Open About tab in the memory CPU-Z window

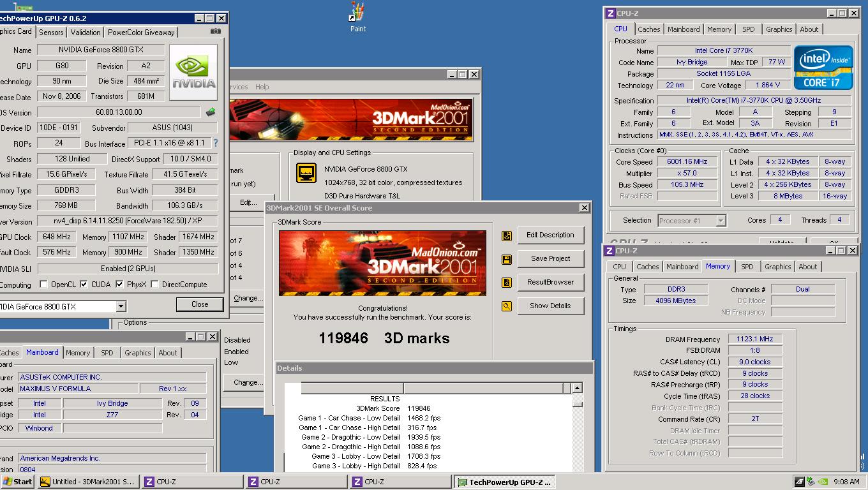[x=807, y=267]
